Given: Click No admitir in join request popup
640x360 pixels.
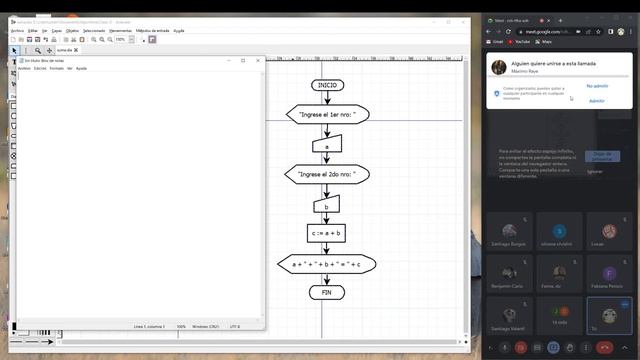Looking at the screenshot, I should click(x=597, y=86).
